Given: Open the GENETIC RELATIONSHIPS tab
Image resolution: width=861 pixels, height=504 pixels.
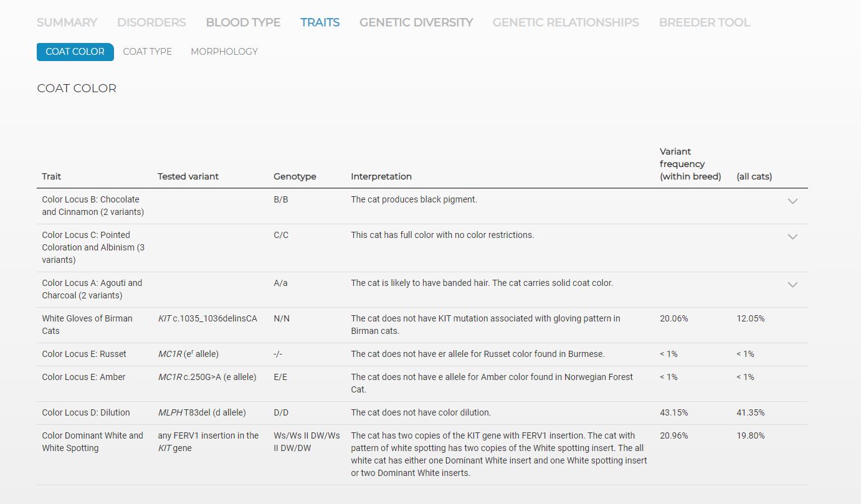Looking at the screenshot, I should 566,22.
